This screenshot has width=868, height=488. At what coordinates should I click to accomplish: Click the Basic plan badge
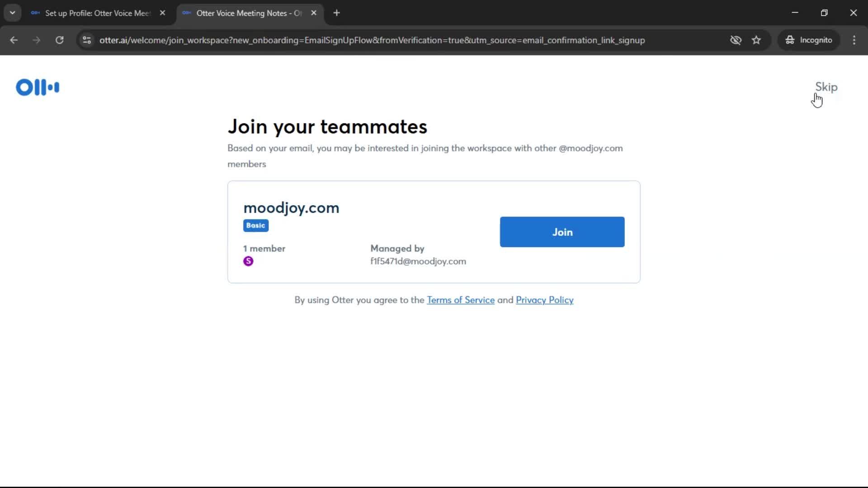pyautogui.click(x=256, y=225)
